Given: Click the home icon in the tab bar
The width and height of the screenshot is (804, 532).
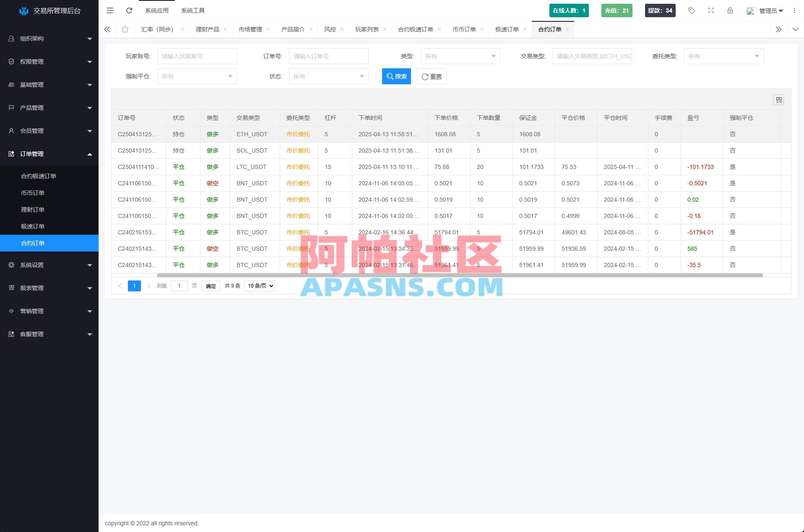Looking at the screenshot, I should (125, 29).
